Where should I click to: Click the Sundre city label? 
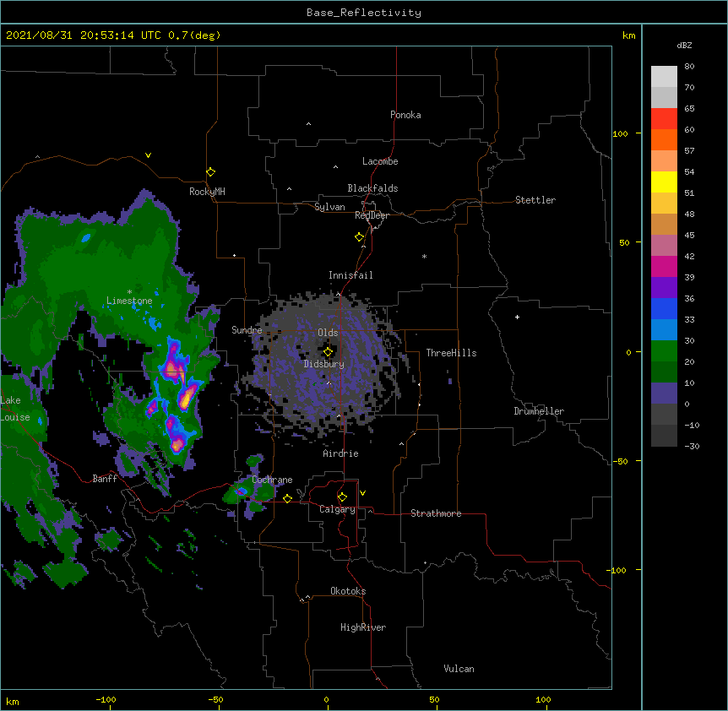tap(247, 330)
